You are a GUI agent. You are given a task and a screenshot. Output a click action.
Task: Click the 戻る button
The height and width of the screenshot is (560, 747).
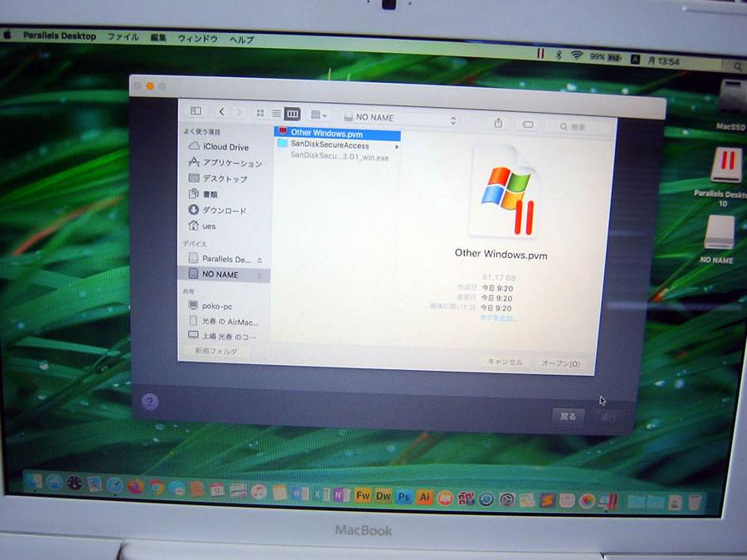pyautogui.click(x=568, y=416)
